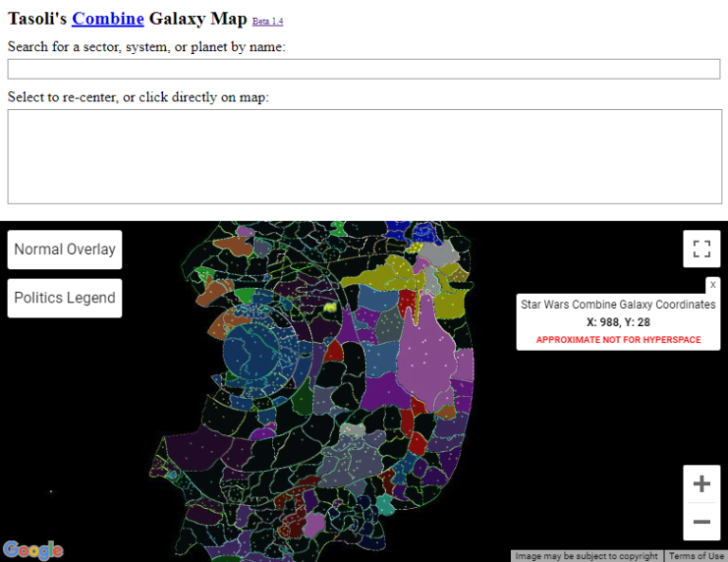Click the Google logo on map
728x562 pixels.
pyautogui.click(x=33, y=550)
